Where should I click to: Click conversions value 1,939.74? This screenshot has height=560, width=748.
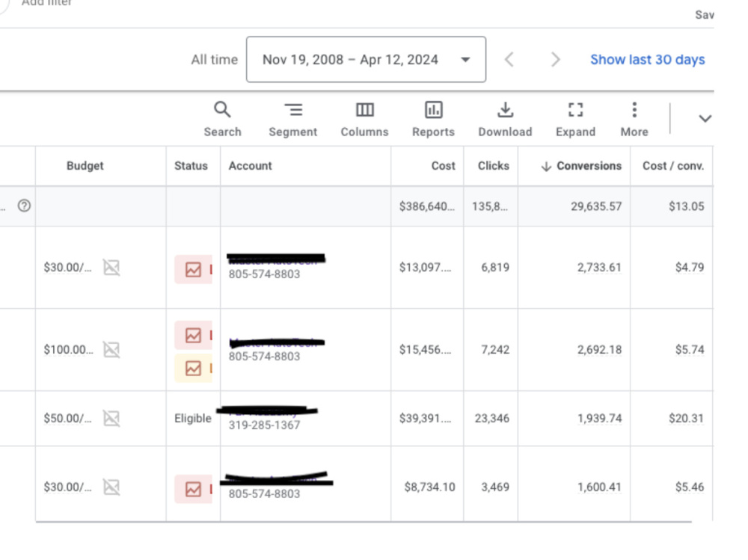(x=599, y=419)
